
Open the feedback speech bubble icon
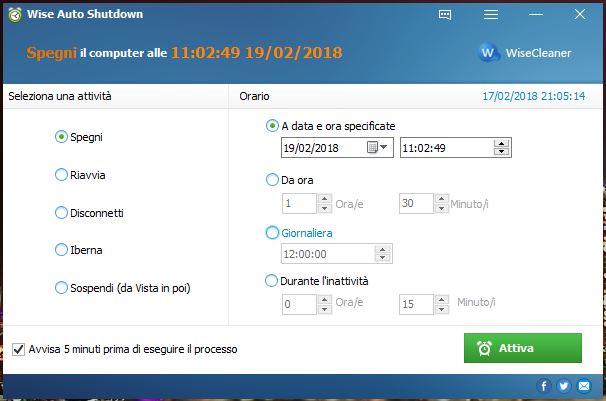(x=447, y=15)
